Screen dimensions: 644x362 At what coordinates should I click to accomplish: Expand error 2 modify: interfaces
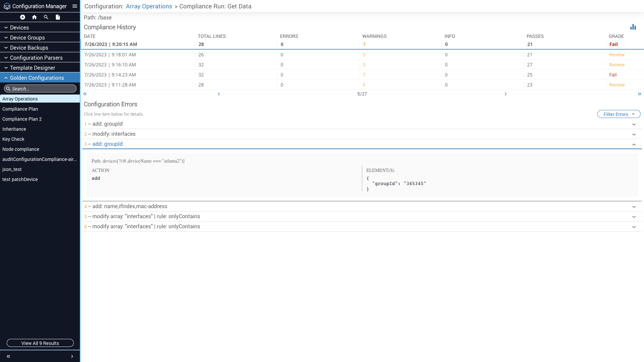634,134
